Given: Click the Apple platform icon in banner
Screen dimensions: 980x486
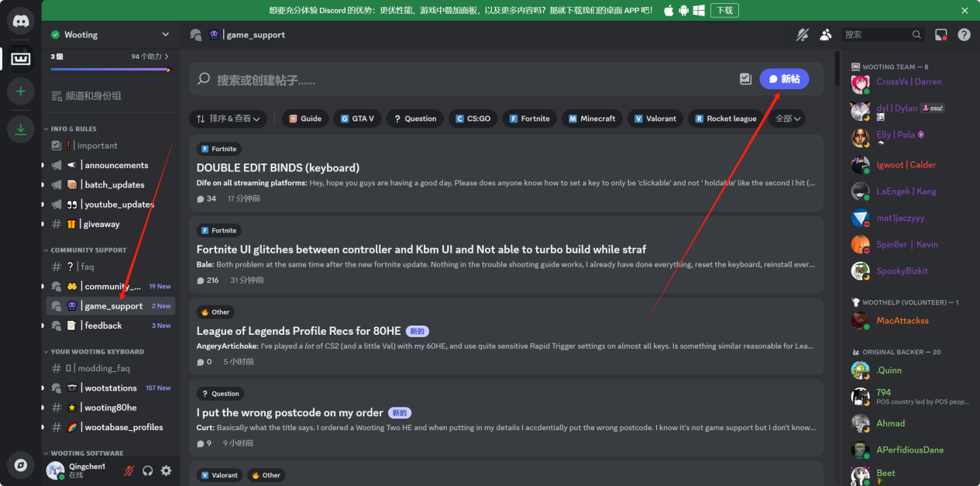Looking at the screenshot, I should (x=669, y=10).
